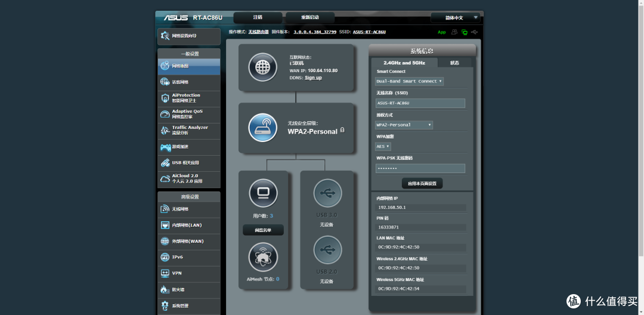Open USB 相关应用 page
Image resolution: width=644 pixels, height=315 pixels.
[189, 163]
